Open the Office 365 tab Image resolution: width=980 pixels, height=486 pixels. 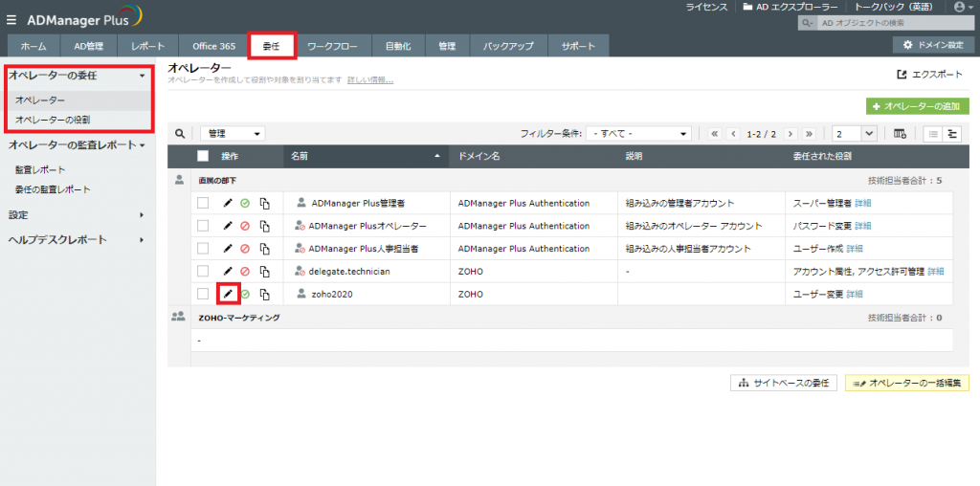(213, 46)
